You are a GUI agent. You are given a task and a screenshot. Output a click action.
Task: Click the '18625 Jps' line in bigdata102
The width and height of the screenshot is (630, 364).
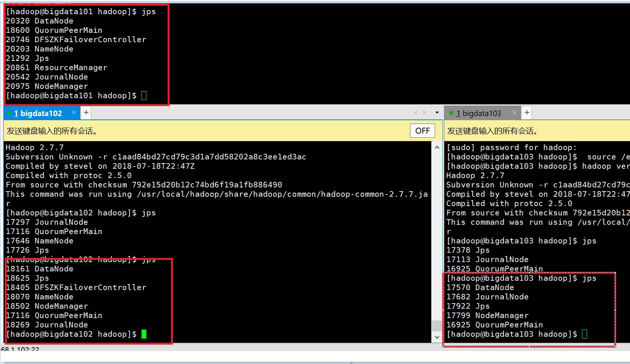27,278
